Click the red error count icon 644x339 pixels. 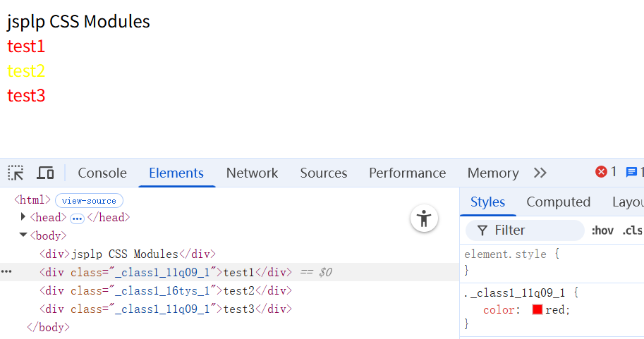[601, 172]
